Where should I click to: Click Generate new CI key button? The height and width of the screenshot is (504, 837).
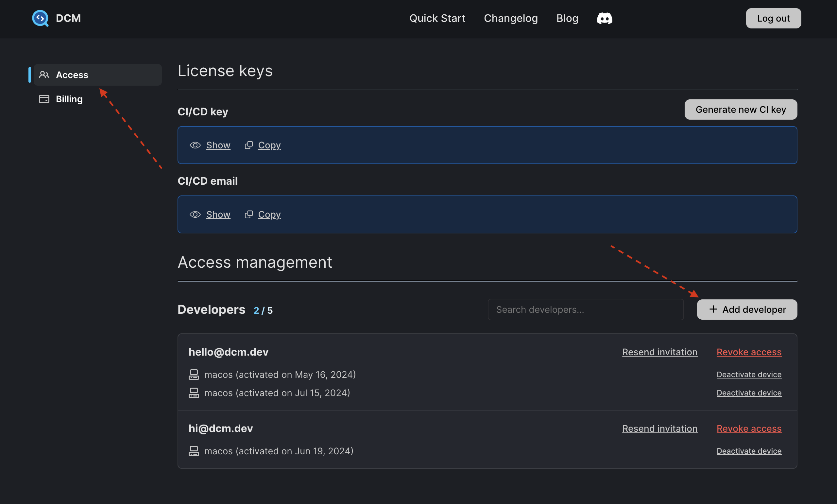click(x=741, y=109)
